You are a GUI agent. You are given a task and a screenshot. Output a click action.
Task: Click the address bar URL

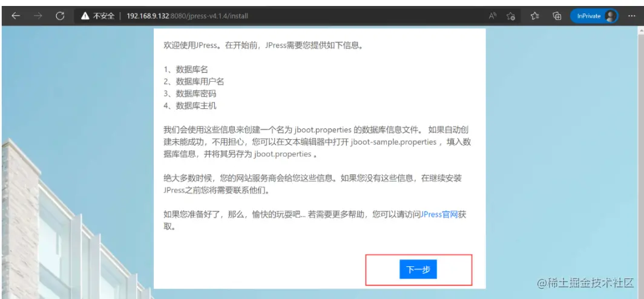(187, 16)
